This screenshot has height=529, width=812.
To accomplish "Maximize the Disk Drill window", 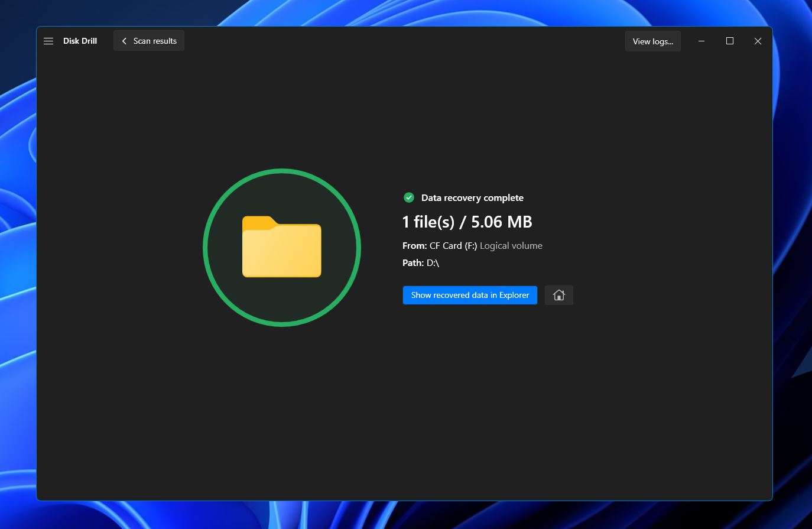I will point(730,41).
